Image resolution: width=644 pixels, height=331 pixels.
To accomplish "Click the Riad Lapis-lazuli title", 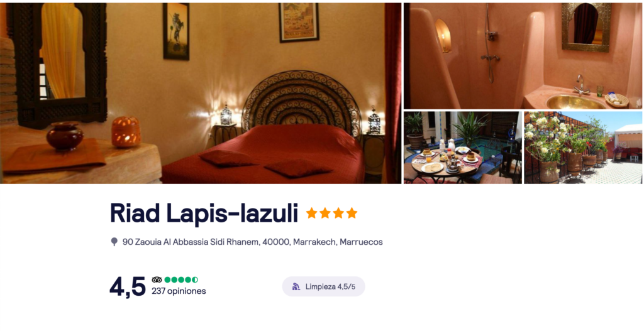I will click(x=204, y=214).
